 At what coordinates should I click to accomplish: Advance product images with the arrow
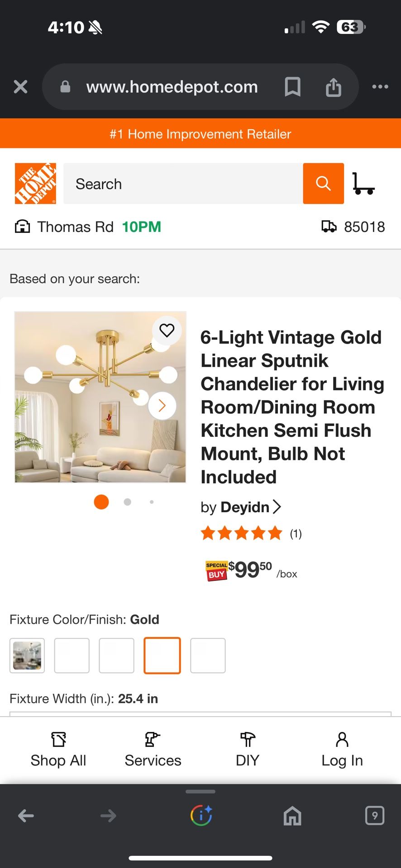(162, 406)
